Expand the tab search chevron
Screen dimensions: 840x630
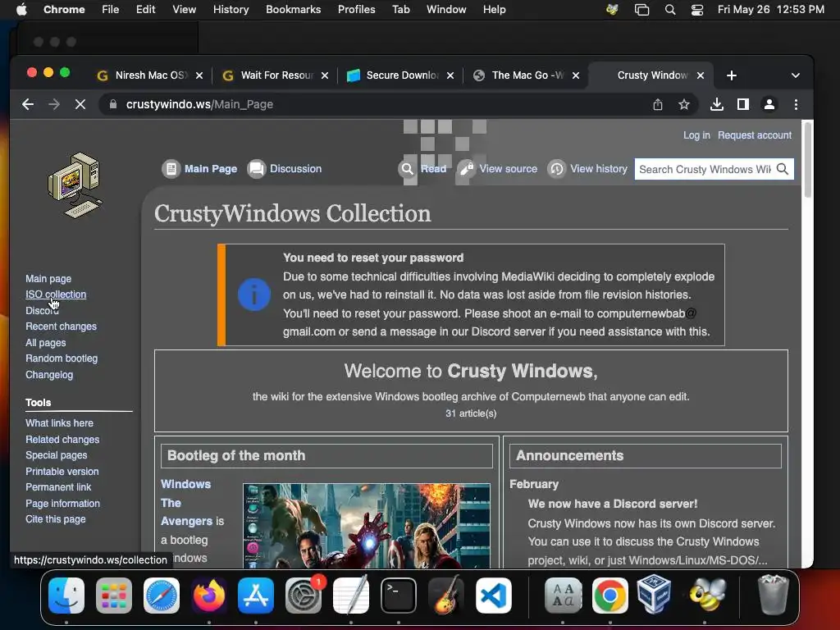pos(796,75)
